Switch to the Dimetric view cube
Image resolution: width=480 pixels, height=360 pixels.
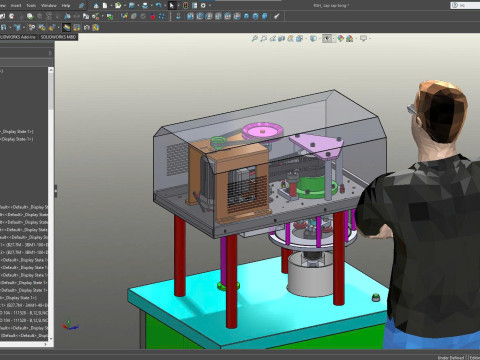pyautogui.click(x=264, y=16)
